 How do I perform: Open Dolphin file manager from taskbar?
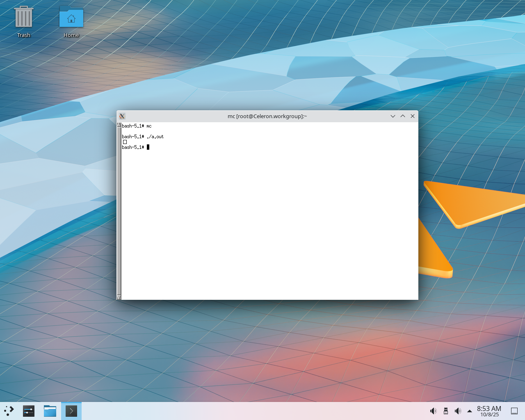click(50, 411)
